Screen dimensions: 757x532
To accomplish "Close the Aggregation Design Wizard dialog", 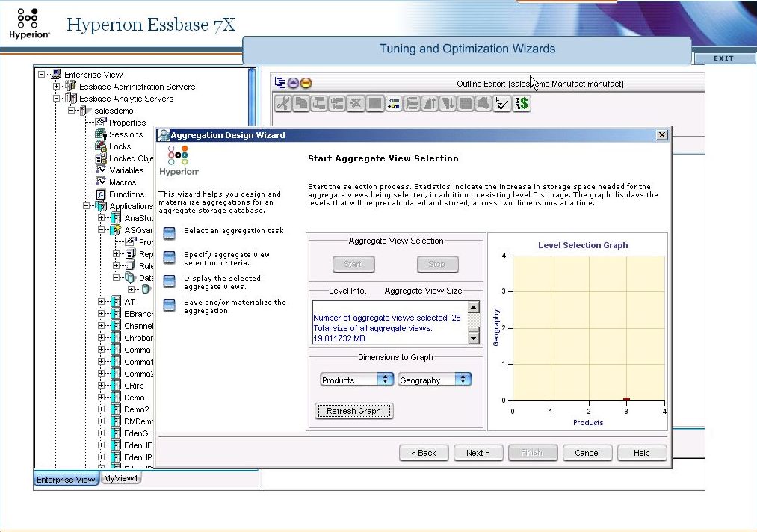I will pyautogui.click(x=662, y=135).
